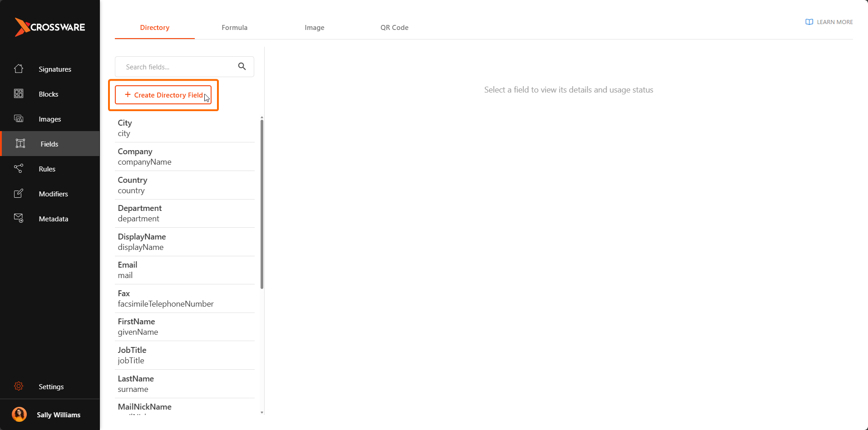Open Settings via the gear icon
Image resolution: width=868 pixels, height=430 pixels.
tap(19, 386)
